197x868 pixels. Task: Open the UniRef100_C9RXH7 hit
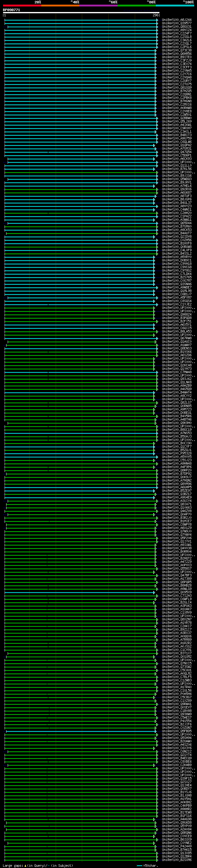point(177,128)
